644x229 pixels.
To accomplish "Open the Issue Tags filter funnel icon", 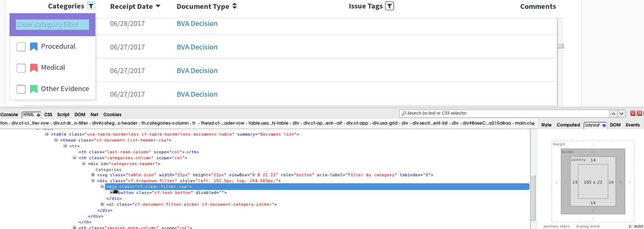I will 389,6.
